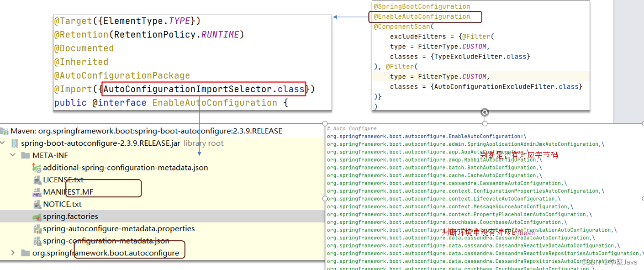Open spring.factories file

click(70, 217)
